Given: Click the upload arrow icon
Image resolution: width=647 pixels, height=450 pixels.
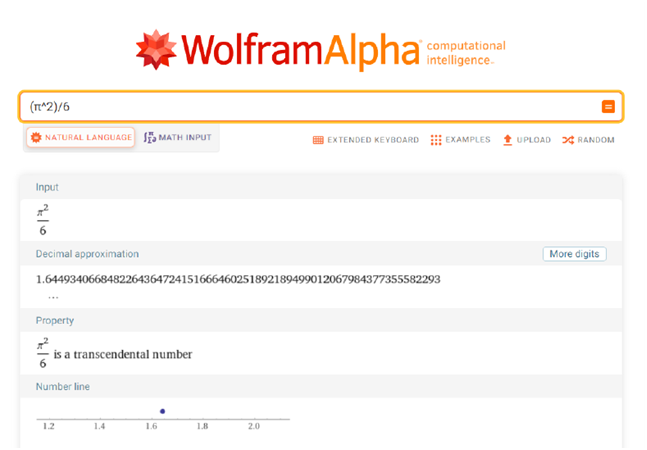Looking at the screenshot, I should 508,140.
